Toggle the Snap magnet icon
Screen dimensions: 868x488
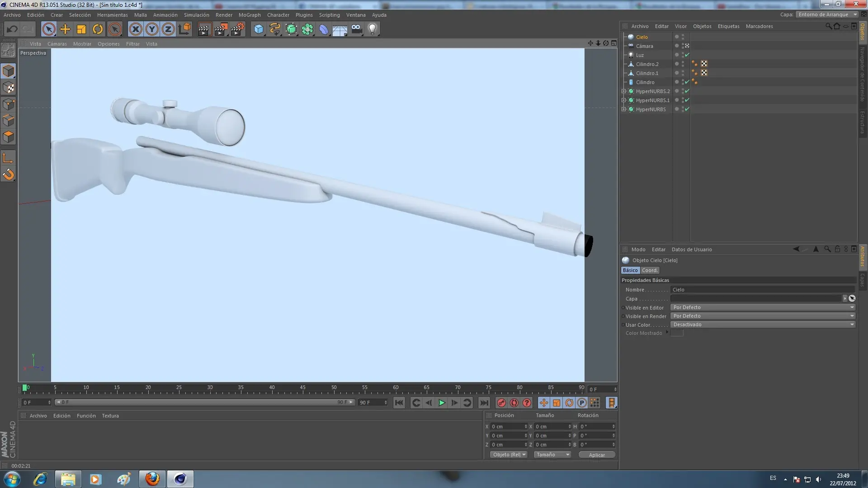[x=9, y=174]
